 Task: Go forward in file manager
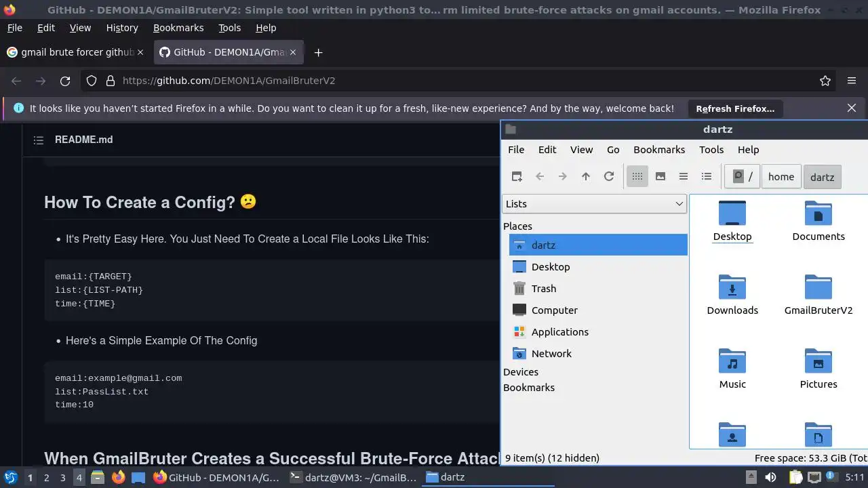tap(563, 177)
